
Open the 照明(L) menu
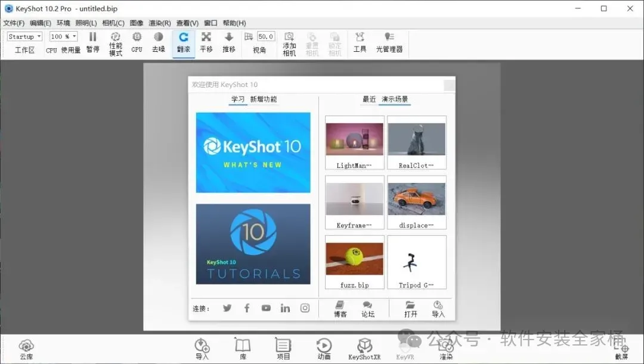pyautogui.click(x=86, y=23)
